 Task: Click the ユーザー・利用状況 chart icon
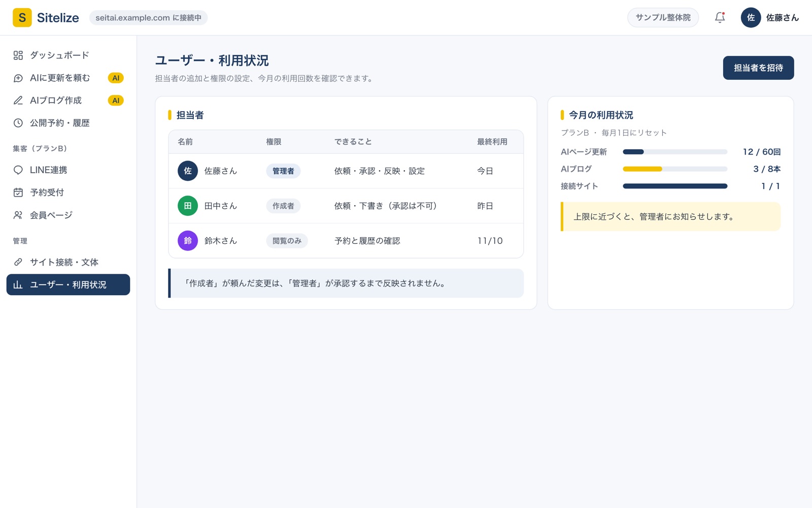pyautogui.click(x=18, y=285)
